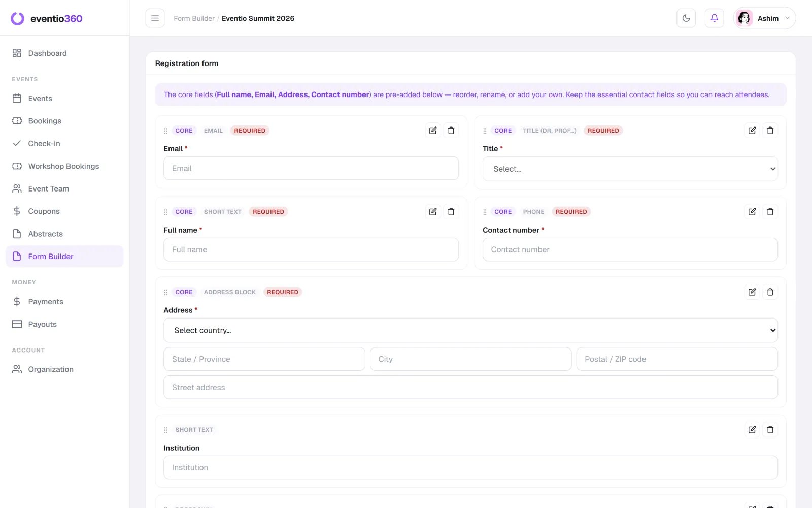Viewport: 812px width, 508px height.
Task: Delete the Address block field
Action: pyautogui.click(x=770, y=292)
